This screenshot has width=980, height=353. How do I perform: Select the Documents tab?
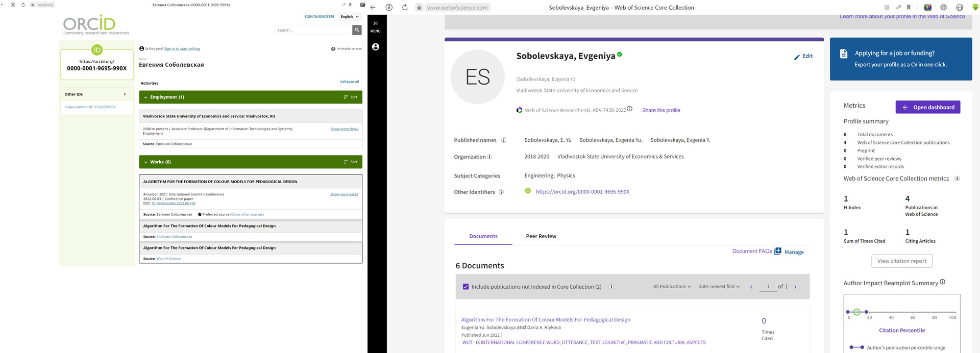click(x=483, y=236)
